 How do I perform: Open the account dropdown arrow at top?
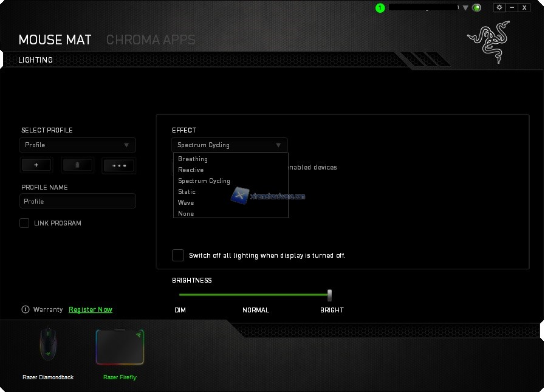pos(466,8)
